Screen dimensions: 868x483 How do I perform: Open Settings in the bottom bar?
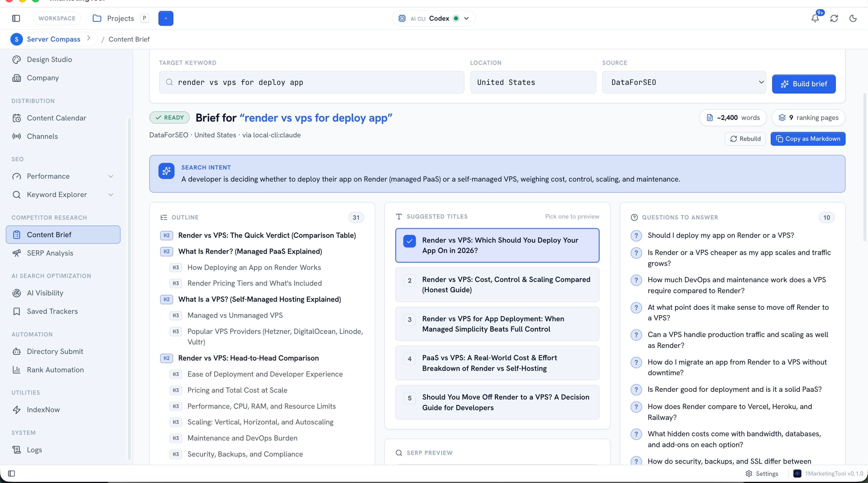pyautogui.click(x=762, y=474)
